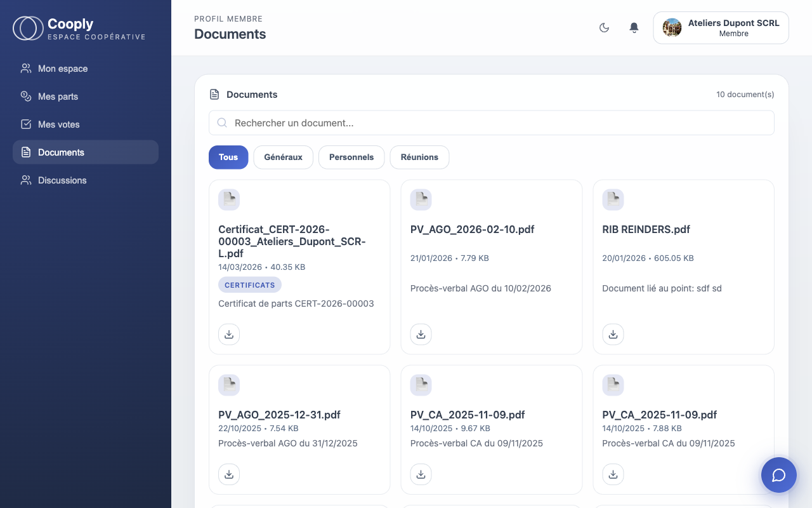Open Discussions in the sidebar
This screenshot has width=812, height=508.
tap(86, 180)
